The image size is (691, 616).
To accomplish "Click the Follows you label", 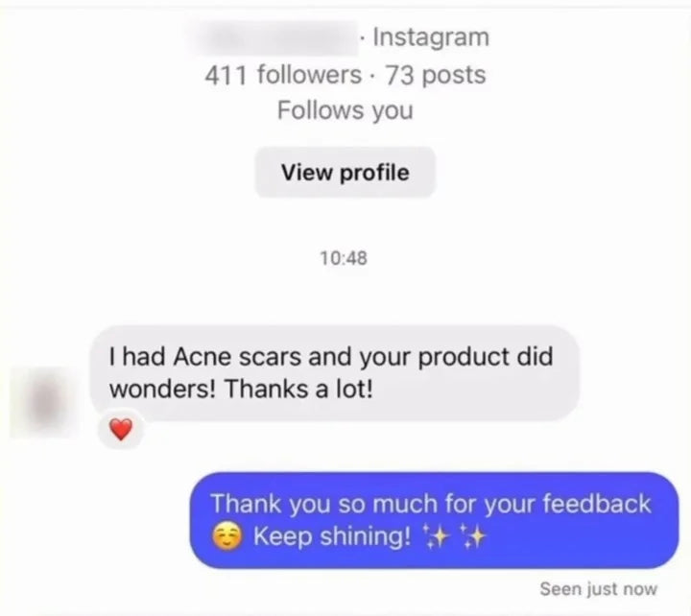I will pos(345,110).
